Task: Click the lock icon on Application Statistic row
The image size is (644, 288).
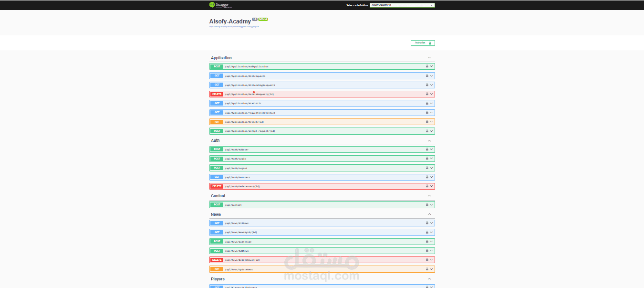Action: 427,103
